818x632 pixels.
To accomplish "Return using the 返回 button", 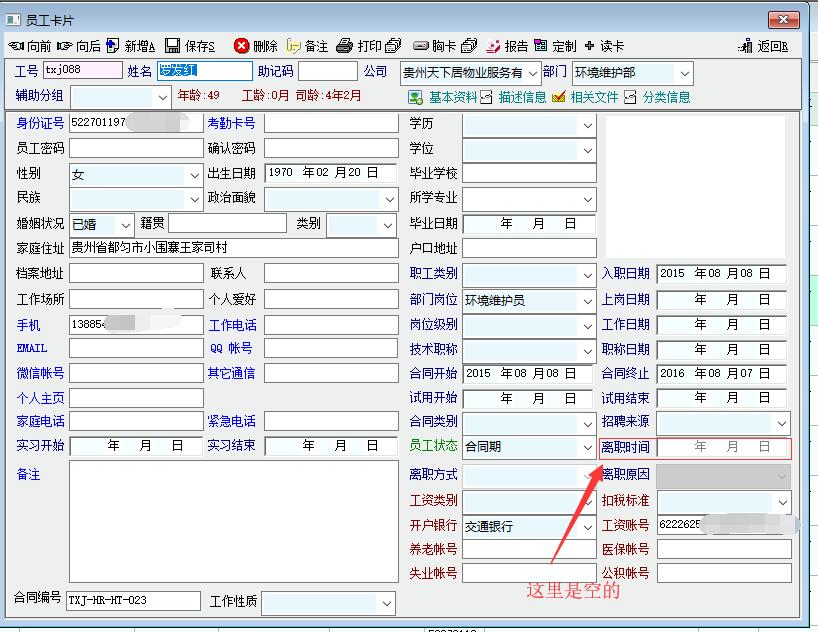I will [763, 46].
